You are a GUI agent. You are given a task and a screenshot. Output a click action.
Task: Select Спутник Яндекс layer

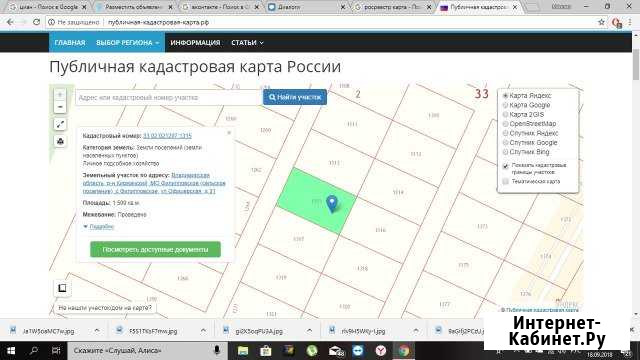505,133
